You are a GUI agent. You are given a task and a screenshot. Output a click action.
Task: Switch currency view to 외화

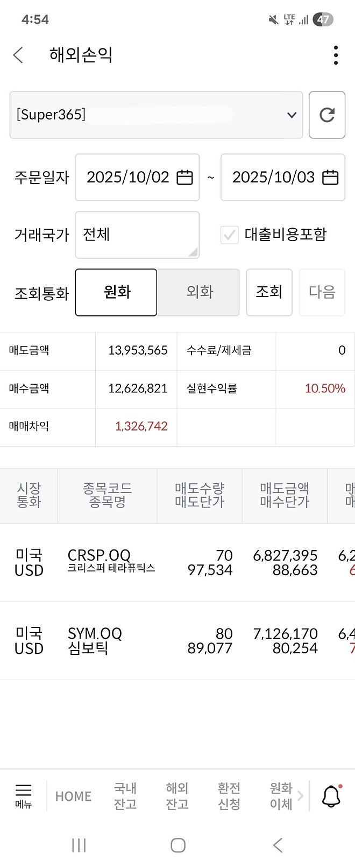click(x=198, y=292)
